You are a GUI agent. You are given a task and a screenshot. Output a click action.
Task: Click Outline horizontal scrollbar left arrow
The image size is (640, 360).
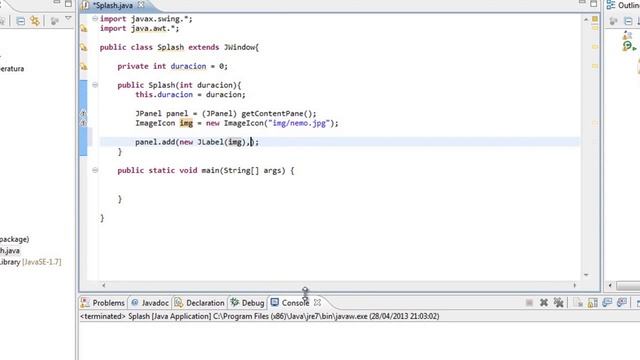click(x=610, y=285)
